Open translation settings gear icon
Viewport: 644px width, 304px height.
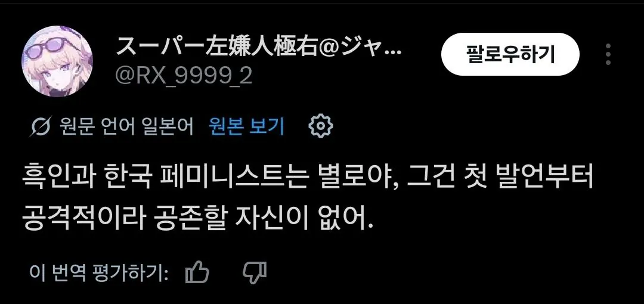pos(321,126)
